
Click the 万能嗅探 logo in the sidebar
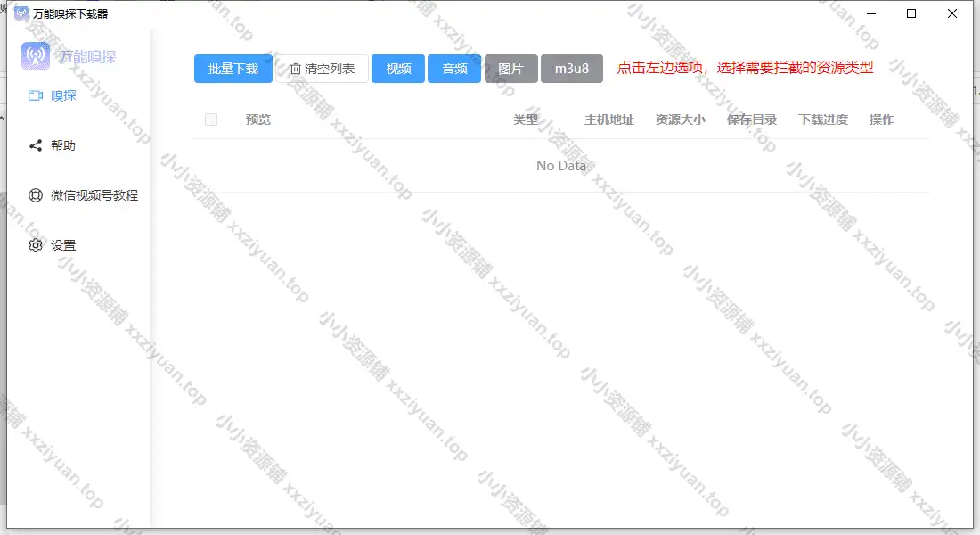click(36, 56)
